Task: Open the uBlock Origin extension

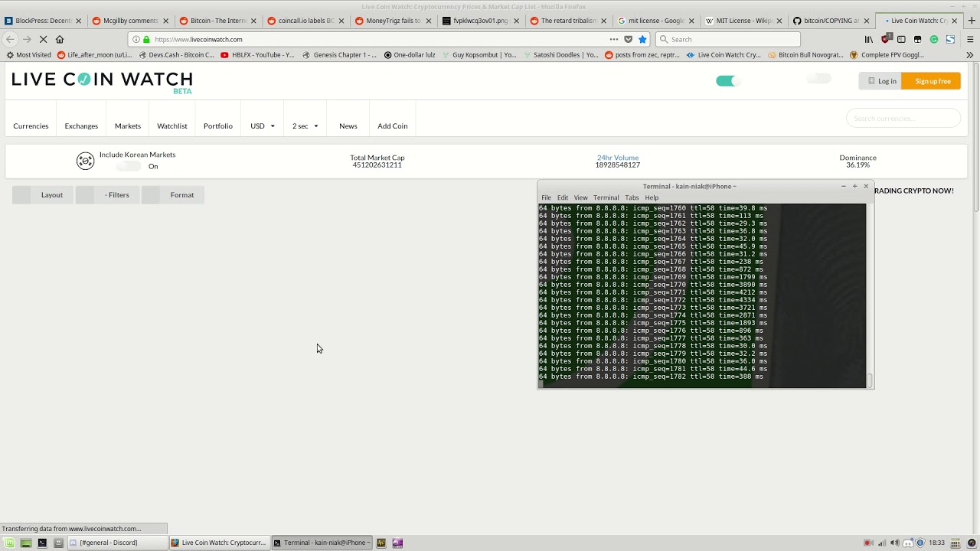Action: coord(885,39)
